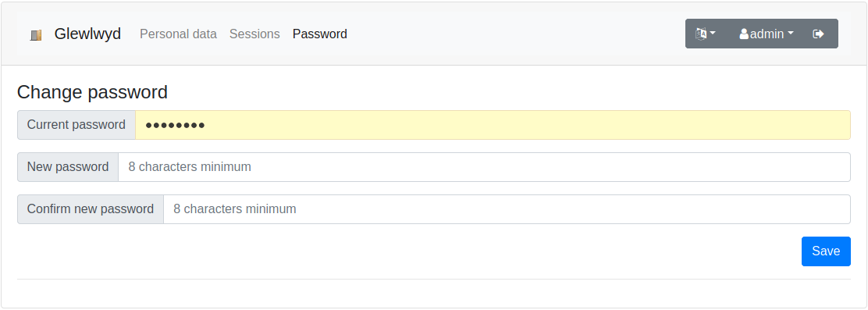Open the Personal data tab

178,34
